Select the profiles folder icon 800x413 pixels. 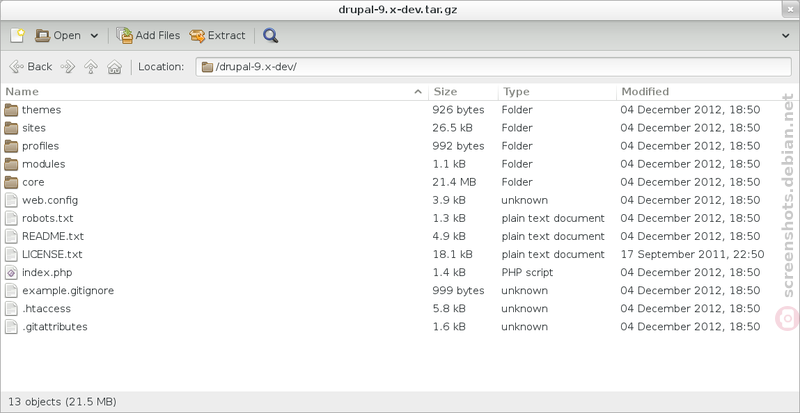click(11, 146)
